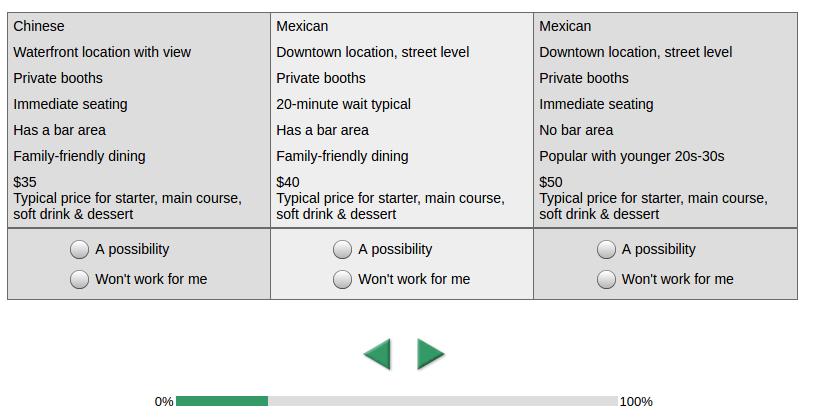Click the 100% progress label
Viewport: 814px width, 418px height.
pyautogui.click(x=636, y=402)
